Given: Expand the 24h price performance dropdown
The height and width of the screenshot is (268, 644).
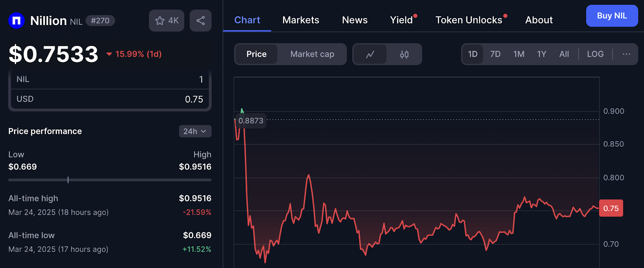Looking at the screenshot, I should [195, 131].
